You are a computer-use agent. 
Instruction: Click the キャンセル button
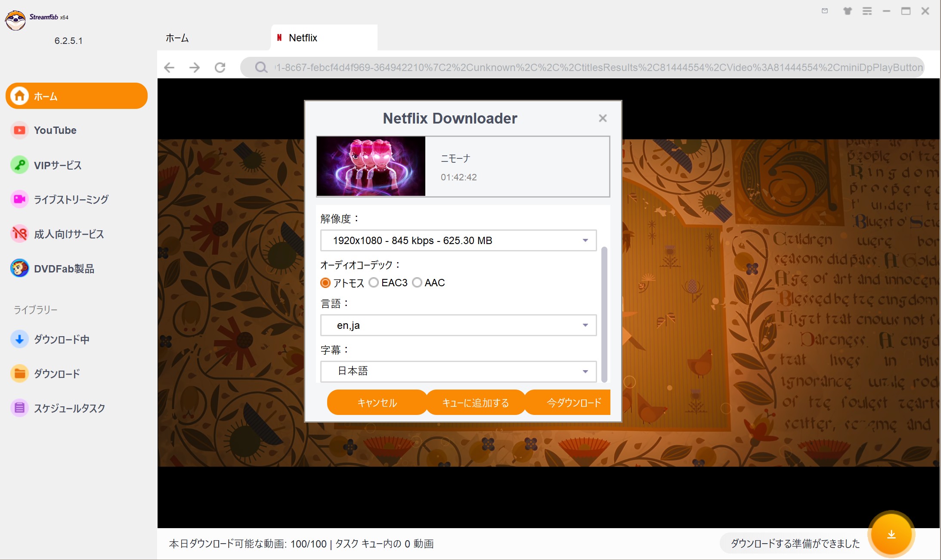tap(377, 402)
